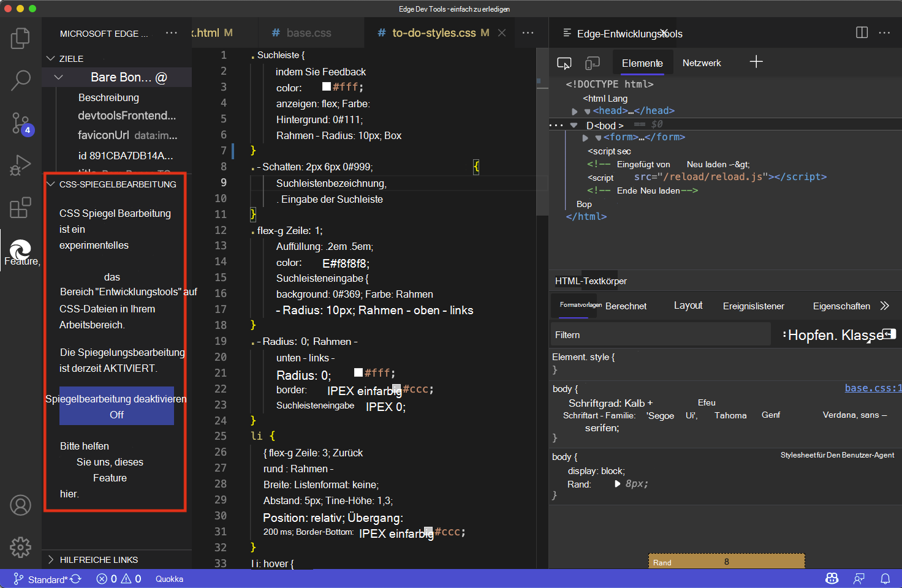This screenshot has height=588, width=902.
Task: Collapse the ZIELE section
Action: coord(51,58)
